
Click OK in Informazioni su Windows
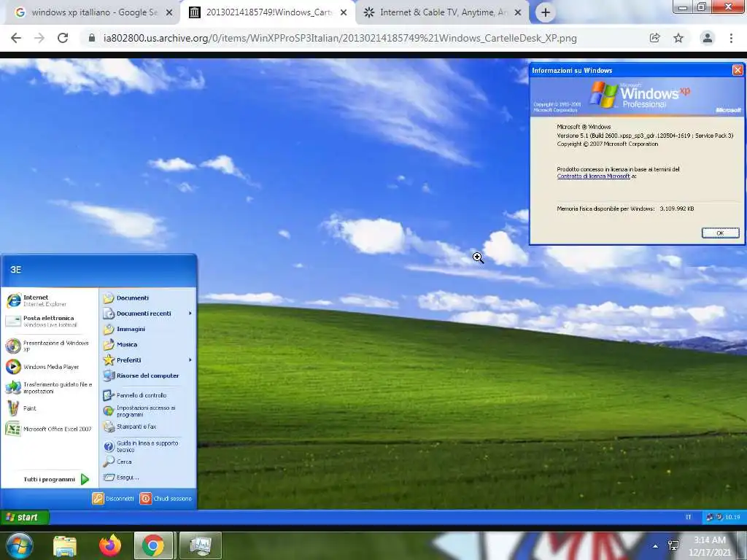(x=720, y=233)
